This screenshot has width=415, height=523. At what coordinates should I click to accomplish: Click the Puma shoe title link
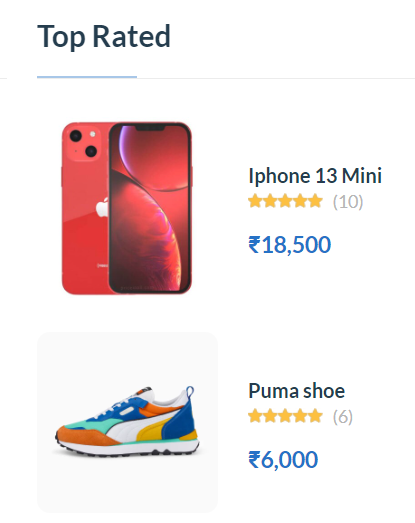[297, 391]
